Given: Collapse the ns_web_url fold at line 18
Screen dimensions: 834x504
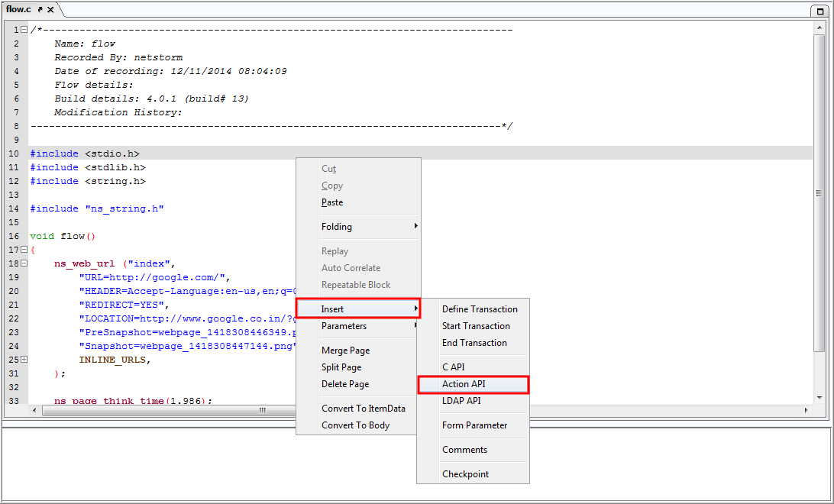Looking at the screenshot, I should (24, 263).
